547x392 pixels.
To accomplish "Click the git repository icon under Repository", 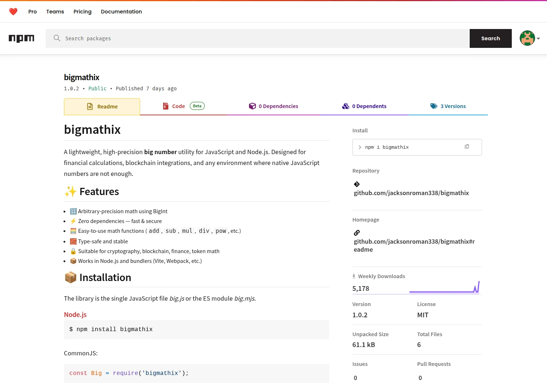I will pos(356,184).
